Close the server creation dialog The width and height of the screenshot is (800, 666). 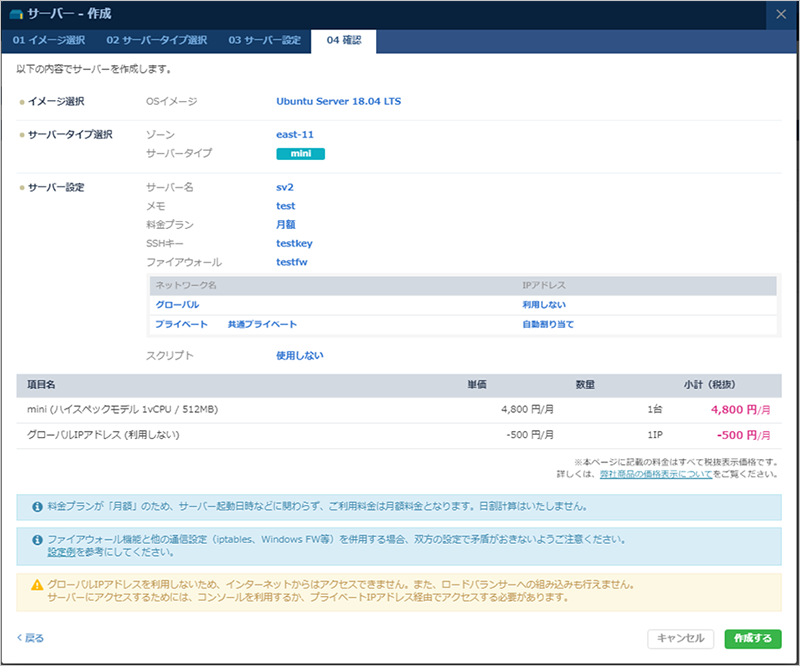[781, 14]
